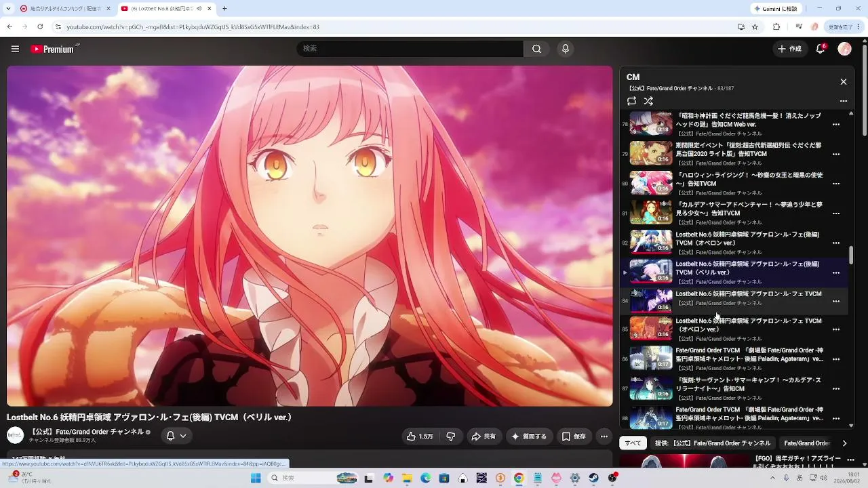Focus the YouTube 検索 search field
This screenshot has height=488, width=868.
pos(410,49)
